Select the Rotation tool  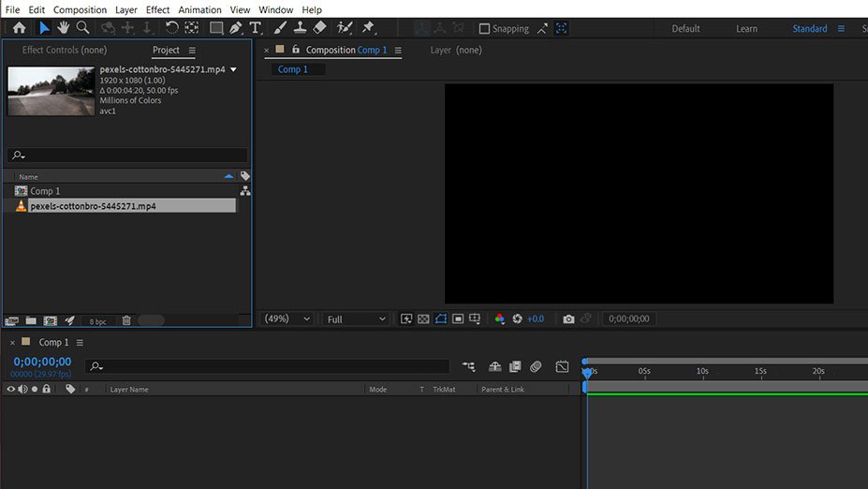pyautogui.click(x=172, y=28)
